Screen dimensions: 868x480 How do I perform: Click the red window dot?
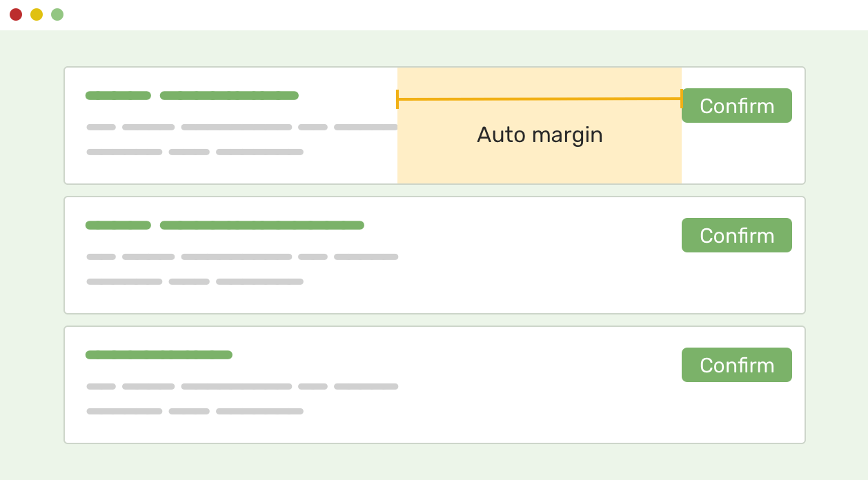tap(16, 14)
